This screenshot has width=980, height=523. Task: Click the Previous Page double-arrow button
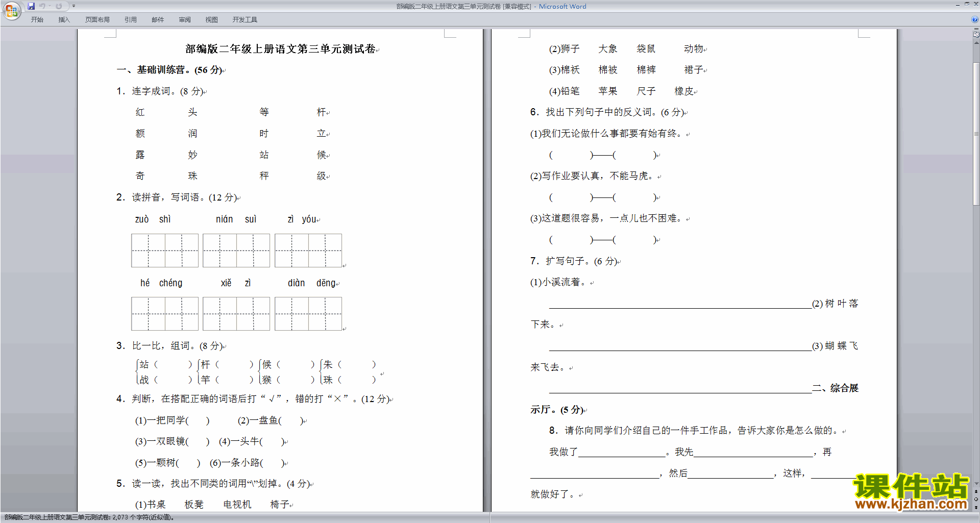pyautogui.click(x=976, y=491)
